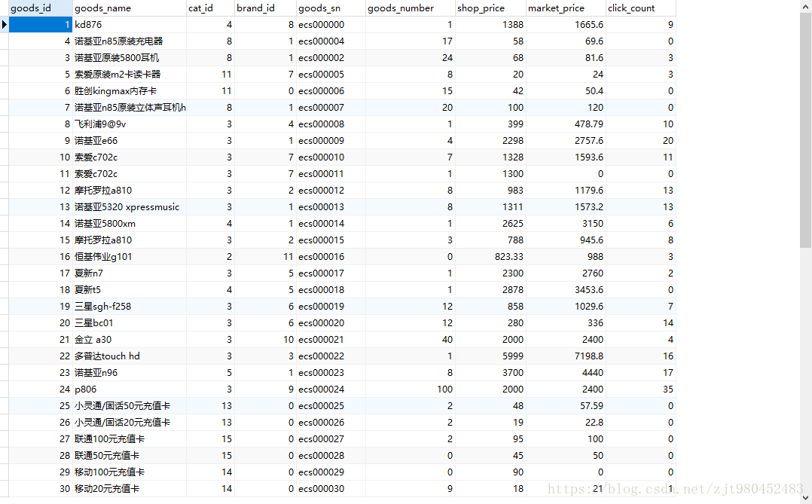
Task: Click the goods_name column header
Action: (130, 8)
